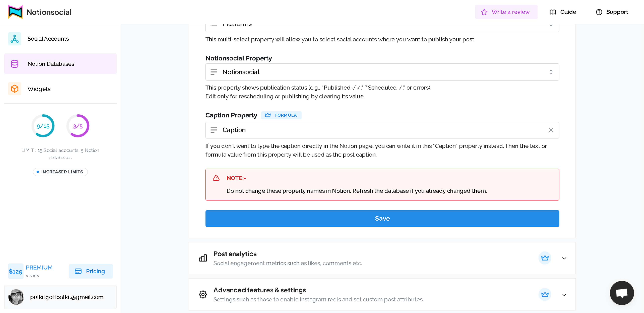Click the Widgets cube icon

(x=14, y=89)
